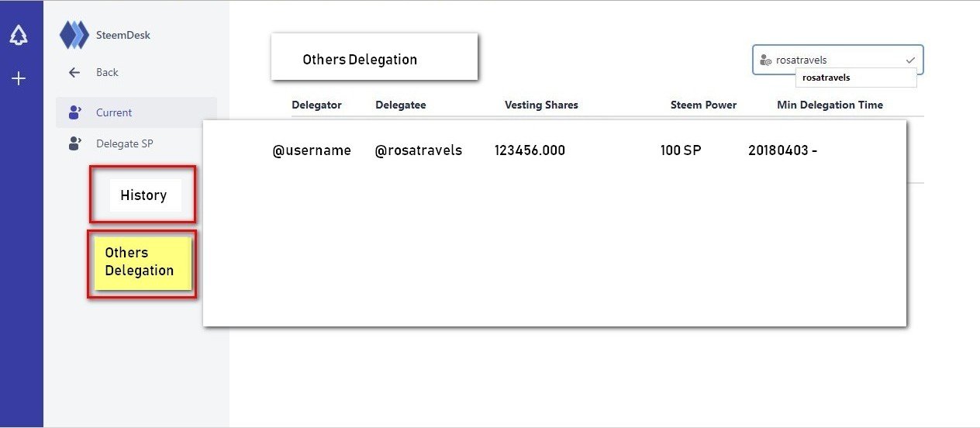Screen dimensions: 980x428
Task: Click the Current delegation user icon
Action: (x=75, y=112)
